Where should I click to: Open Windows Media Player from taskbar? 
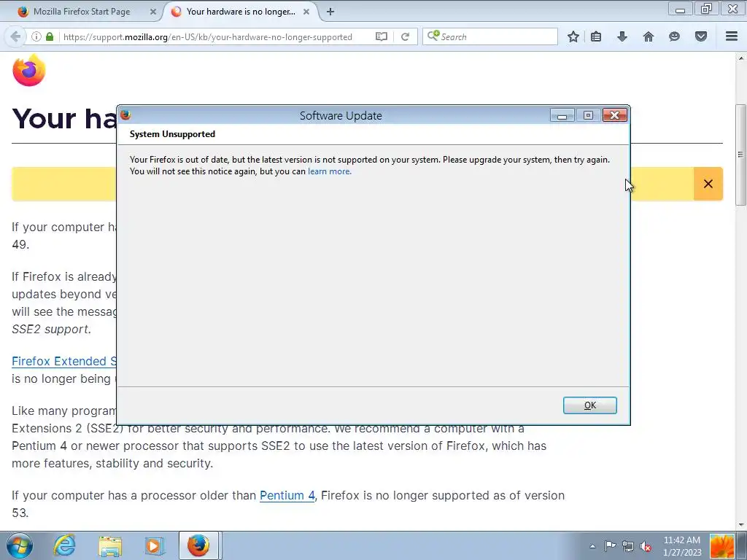154,546
